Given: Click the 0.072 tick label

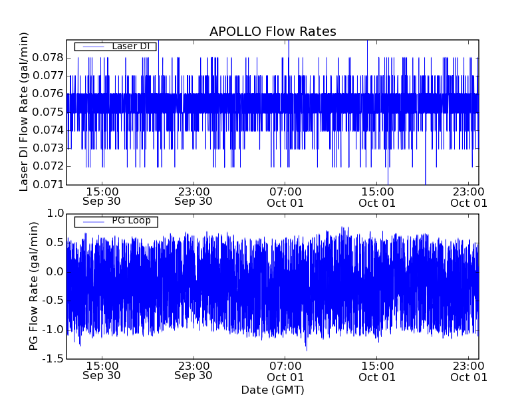Looking at the screenshot, I should [x=48, y=166].
